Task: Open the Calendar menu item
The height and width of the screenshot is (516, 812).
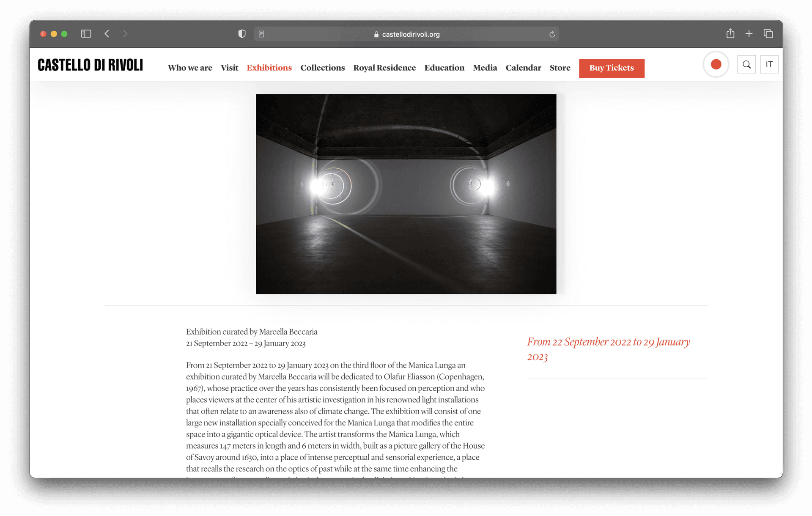Action: point(523,68)
